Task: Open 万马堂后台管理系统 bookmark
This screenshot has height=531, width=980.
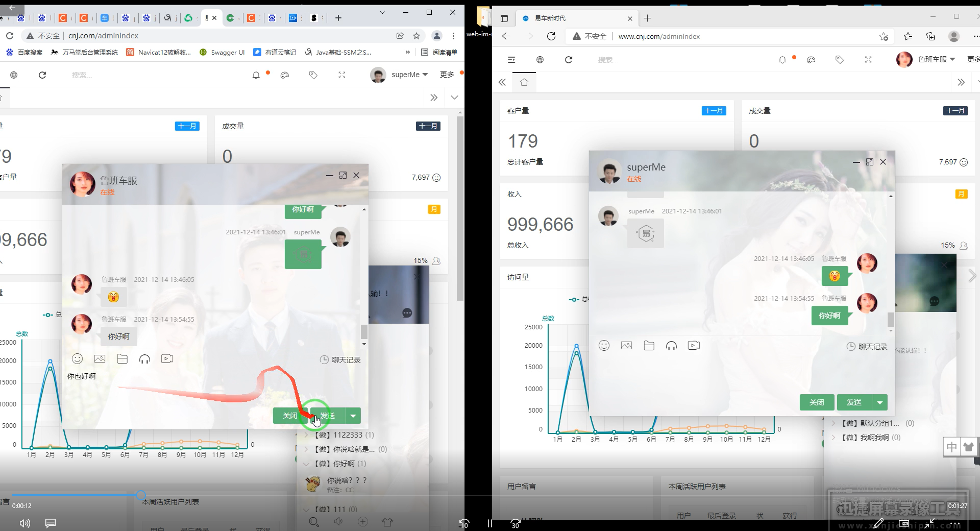Action: click(84, 52)
